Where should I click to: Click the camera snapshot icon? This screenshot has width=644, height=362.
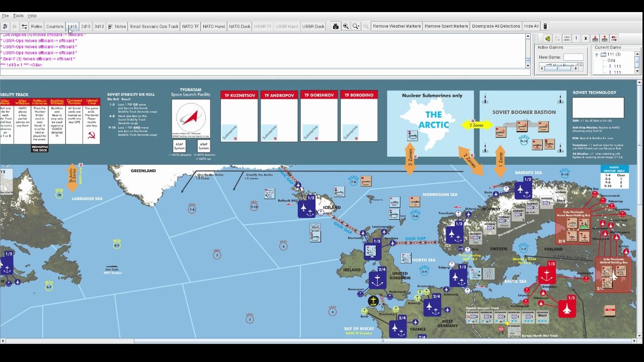coord(336,26)
